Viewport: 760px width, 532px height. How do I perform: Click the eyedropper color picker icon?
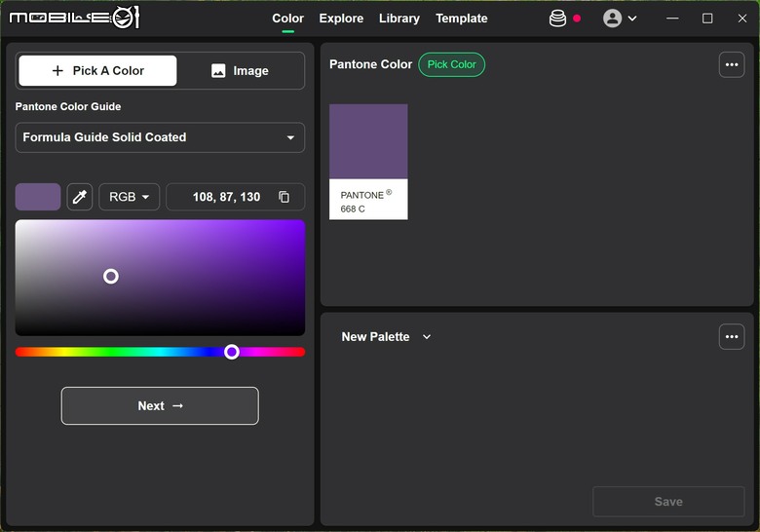pos(80,197)
